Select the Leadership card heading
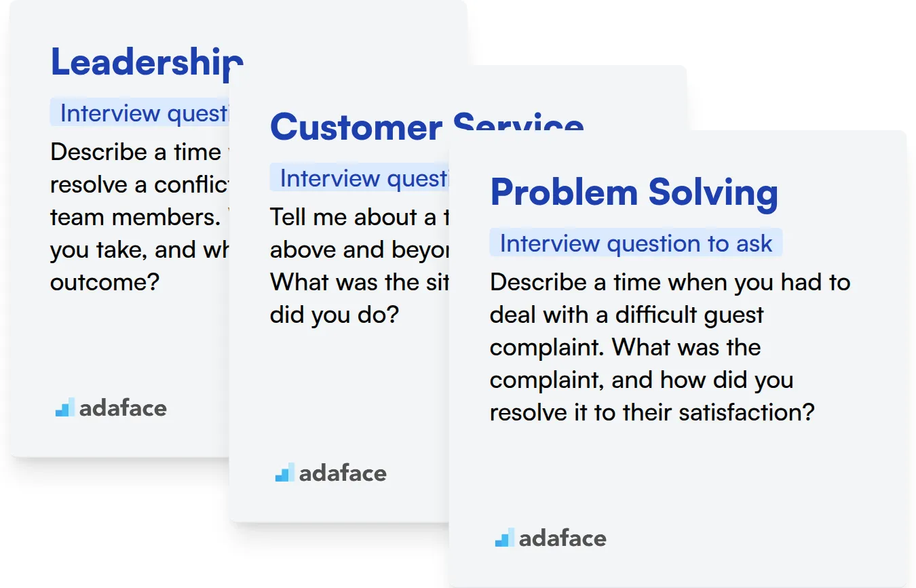The image size is (916, 588). (146, 62)
